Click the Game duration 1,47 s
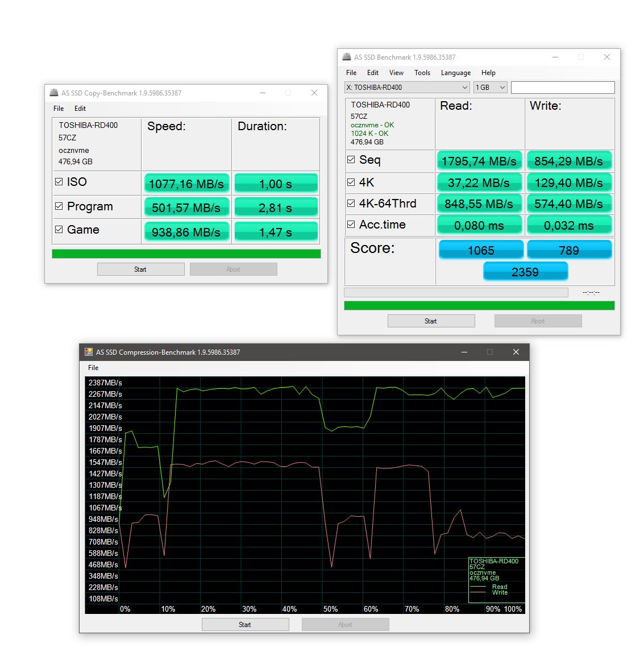Image resolution: width=644 pixels, height=656 pixels. (x=276, y=232)
